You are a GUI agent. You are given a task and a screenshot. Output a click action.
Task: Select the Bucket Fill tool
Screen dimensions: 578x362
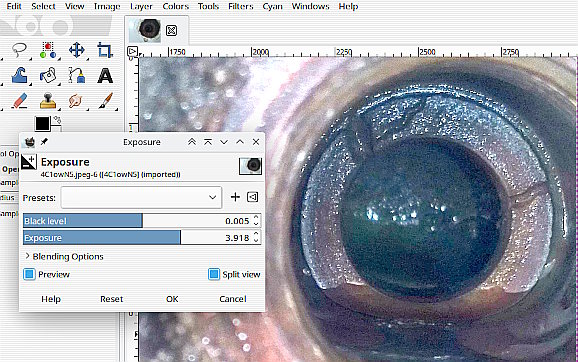tap(48, 75)
